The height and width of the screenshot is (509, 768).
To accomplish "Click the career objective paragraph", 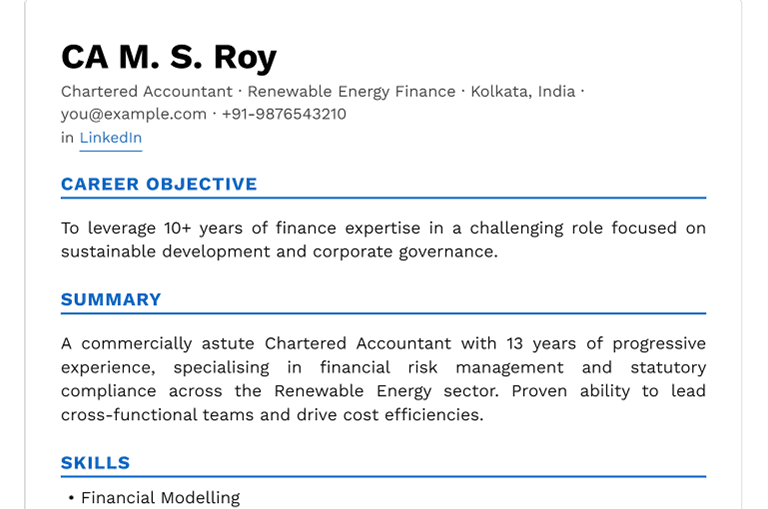I will (x=383, y=240).
